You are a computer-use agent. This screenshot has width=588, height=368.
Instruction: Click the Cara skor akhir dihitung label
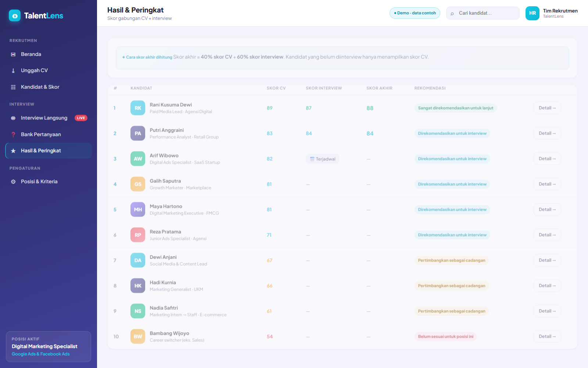pos(147,57)
